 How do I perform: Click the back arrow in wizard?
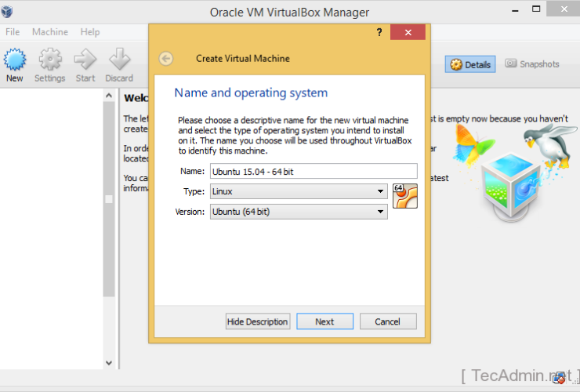[x=165, y=58]
